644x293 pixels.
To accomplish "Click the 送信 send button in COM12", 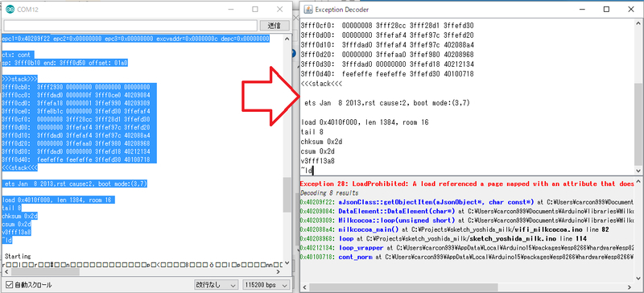I will [x=274, y=26].
